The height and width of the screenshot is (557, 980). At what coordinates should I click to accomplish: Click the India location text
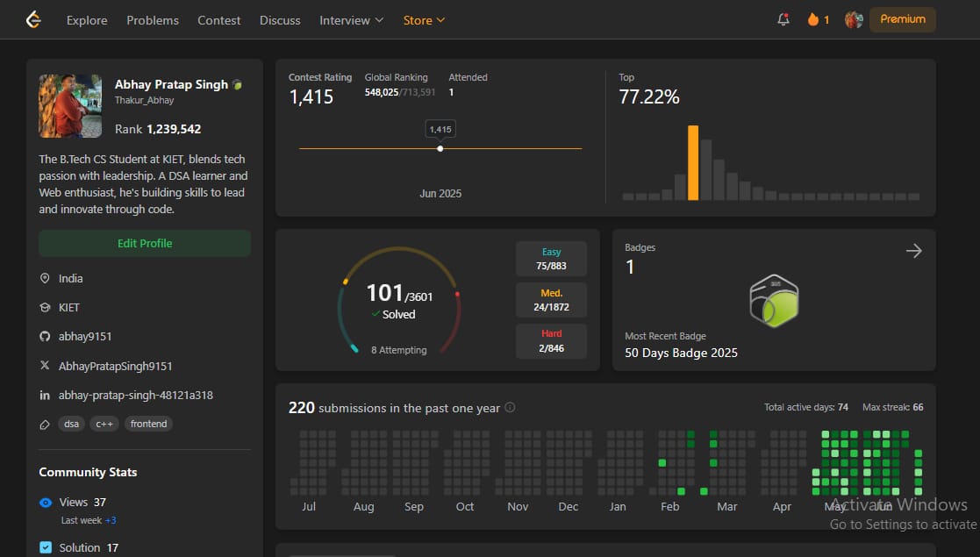(x=70, y=278)
